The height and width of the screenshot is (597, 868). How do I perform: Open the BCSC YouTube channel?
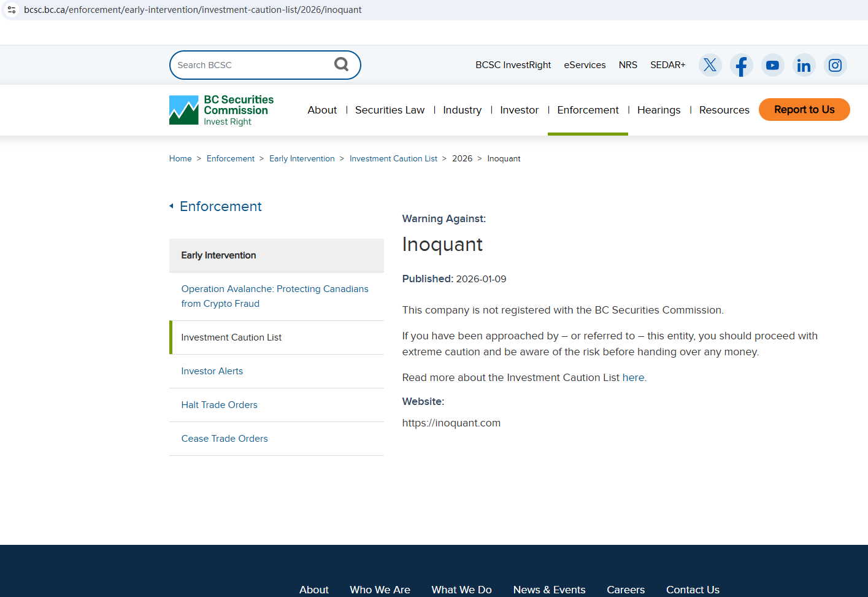tap(772, 65)
